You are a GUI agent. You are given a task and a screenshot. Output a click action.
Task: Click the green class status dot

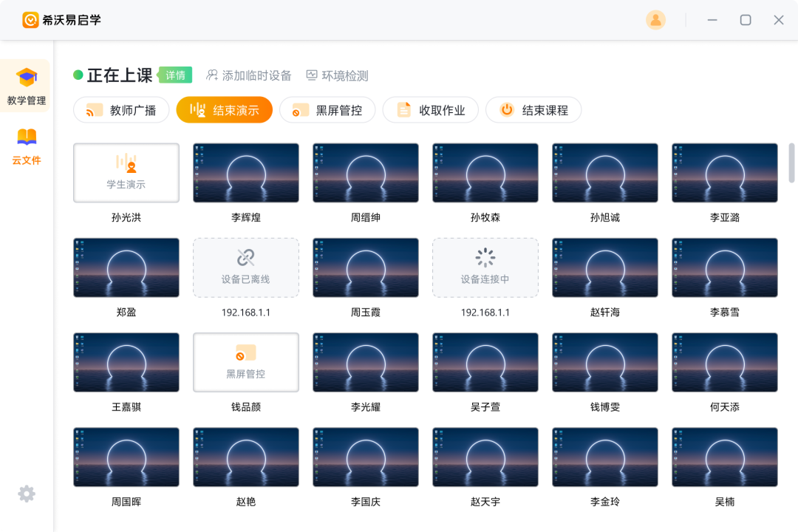pyautogui.click(x=78, y=75)
